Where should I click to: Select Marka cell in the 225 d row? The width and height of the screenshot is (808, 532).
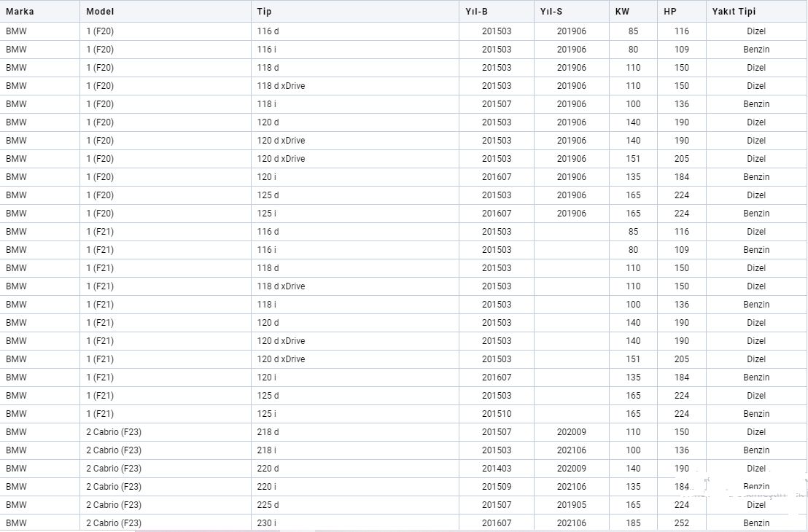[x=16, y=505]
